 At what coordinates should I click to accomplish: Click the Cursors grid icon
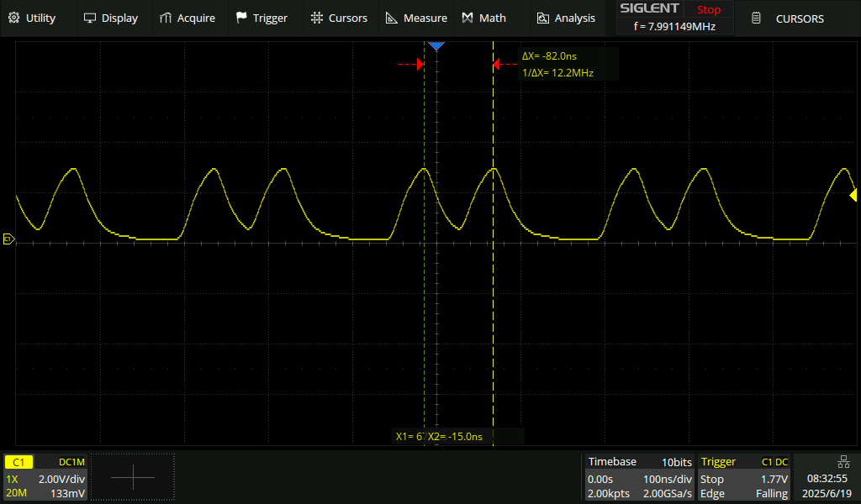click(317, 18)
